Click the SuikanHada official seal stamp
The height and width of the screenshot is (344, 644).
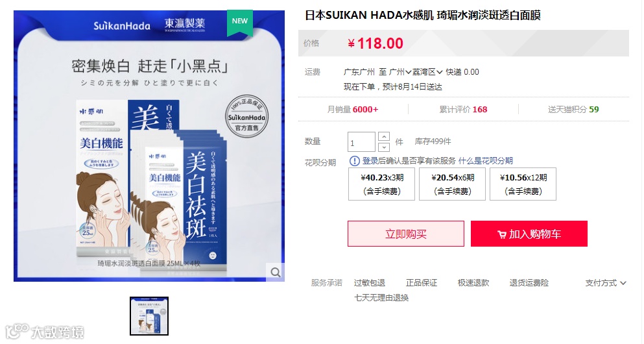pos(246,117)
